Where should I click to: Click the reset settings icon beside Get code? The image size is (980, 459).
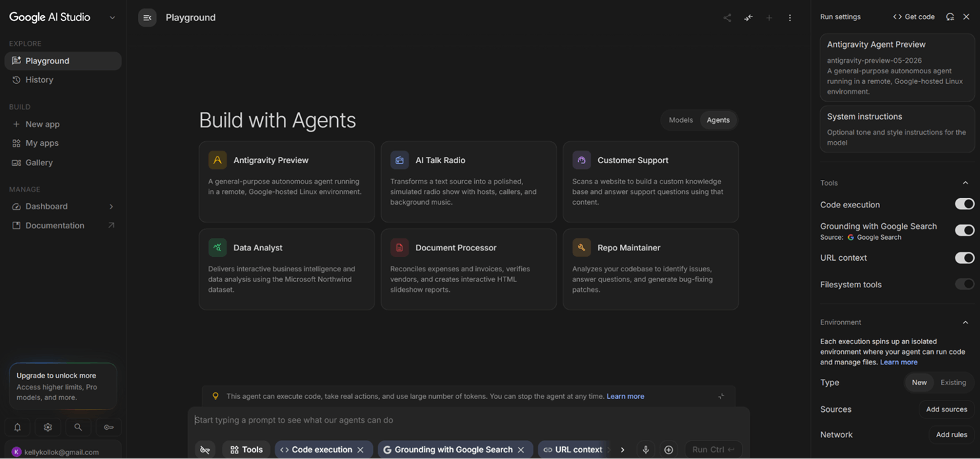point(950,17)
